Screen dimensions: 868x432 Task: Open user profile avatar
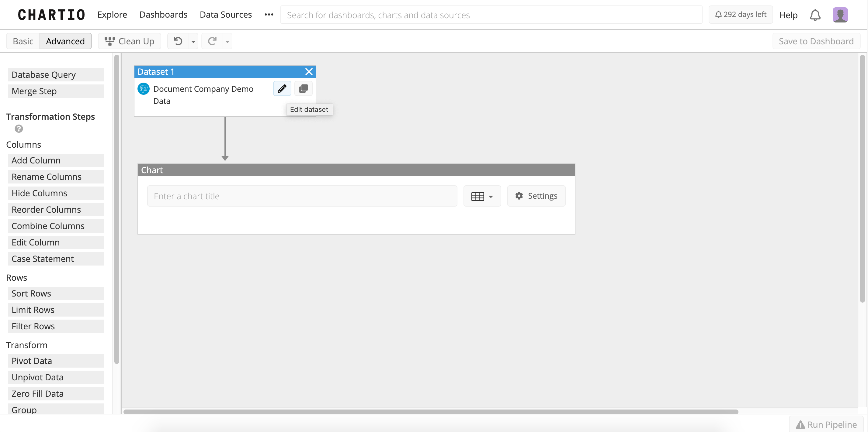tap(840, 15)
